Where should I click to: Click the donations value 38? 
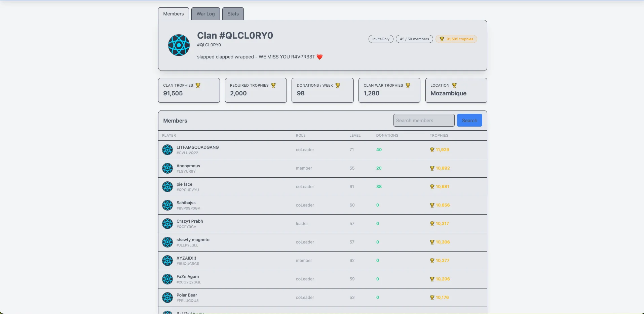pos(379,187)
